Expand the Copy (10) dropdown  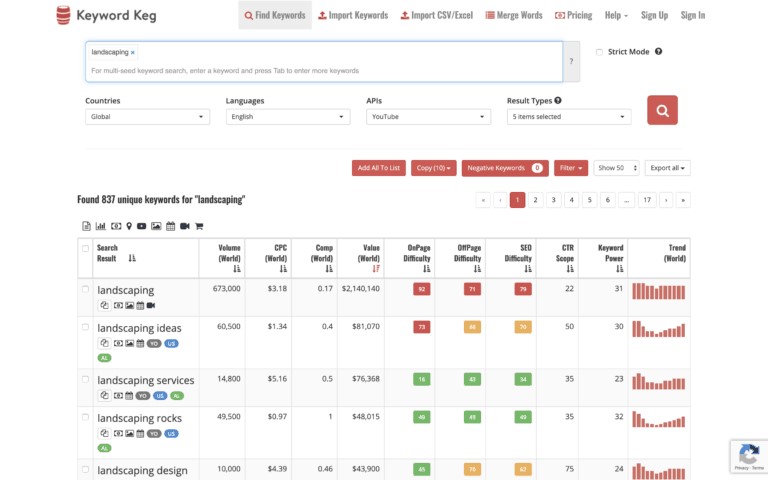[x=433, y=168]
